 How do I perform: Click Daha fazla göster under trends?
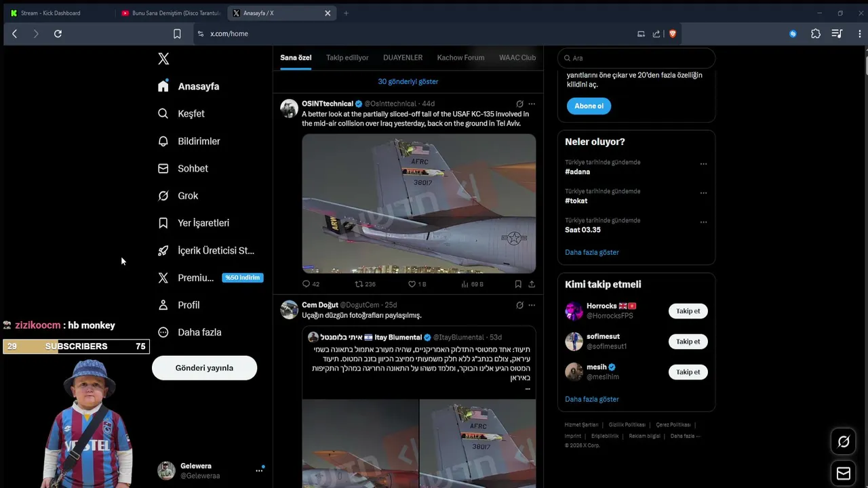tap(592, 252)
